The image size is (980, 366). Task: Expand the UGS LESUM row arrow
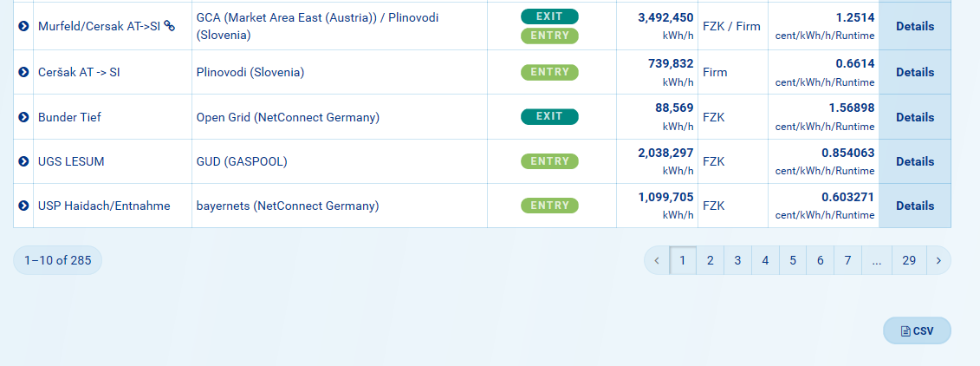coord(23,161)
